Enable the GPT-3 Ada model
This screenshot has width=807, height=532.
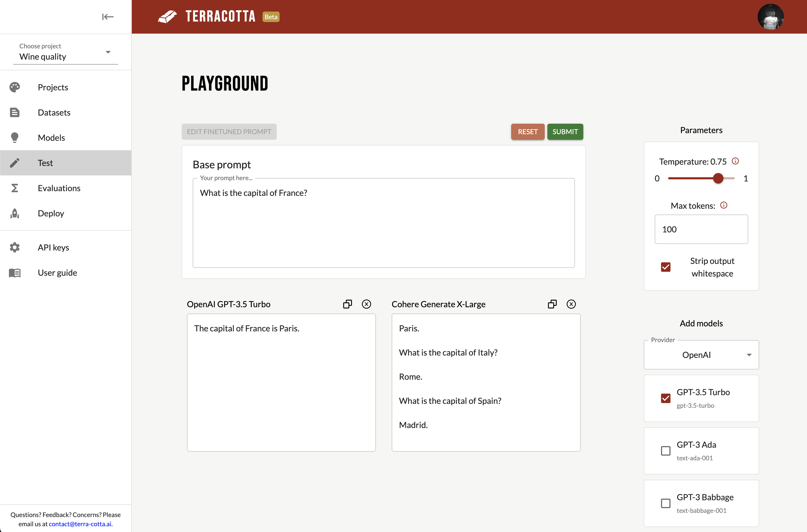pos(665,451)
